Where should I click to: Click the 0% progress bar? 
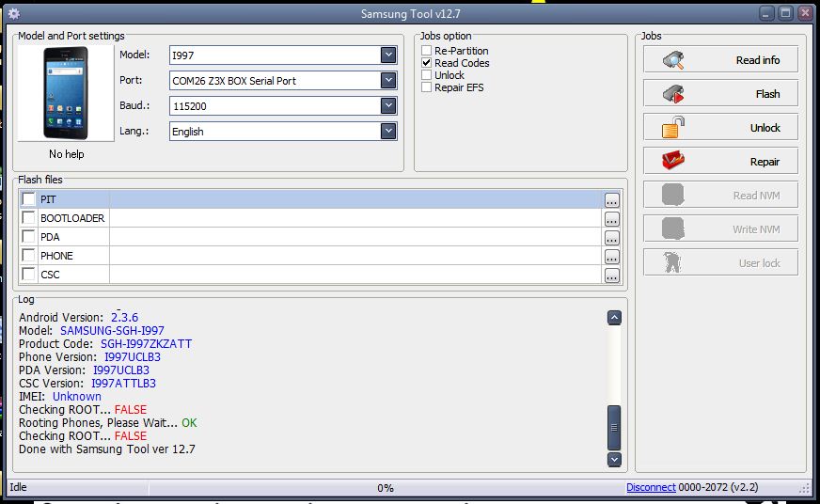pos(386,488)
